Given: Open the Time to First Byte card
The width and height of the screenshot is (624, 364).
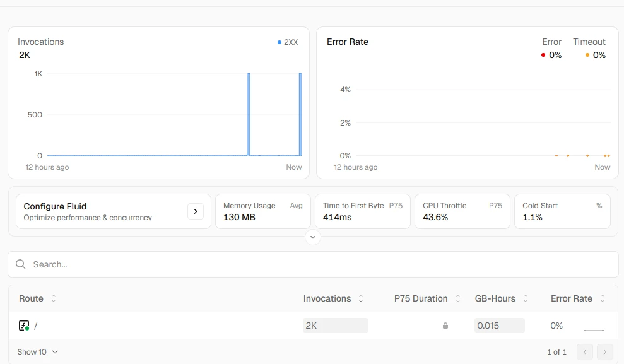Looking at the screenshot, I should point(363,211).
